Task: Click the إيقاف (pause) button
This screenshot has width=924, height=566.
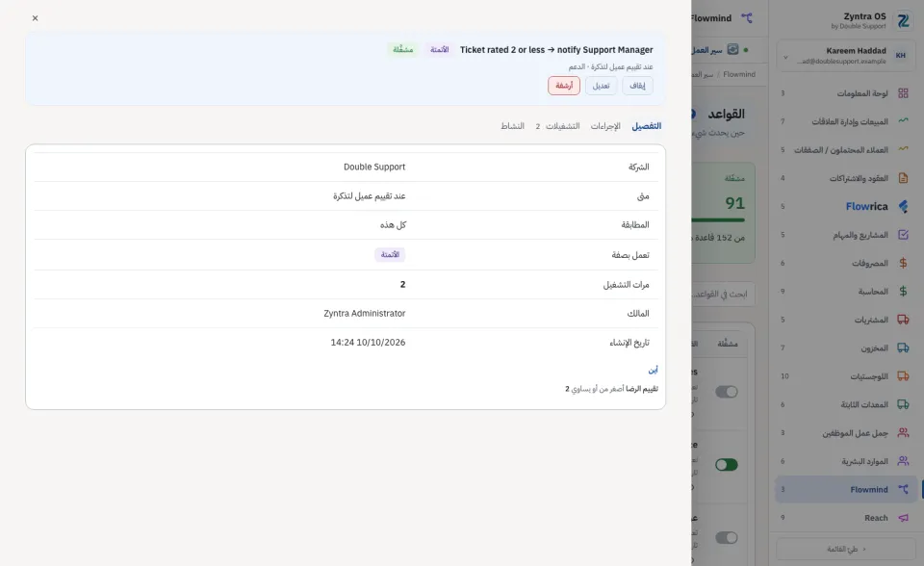Action: pyautogui.click(x=637, y=86)
